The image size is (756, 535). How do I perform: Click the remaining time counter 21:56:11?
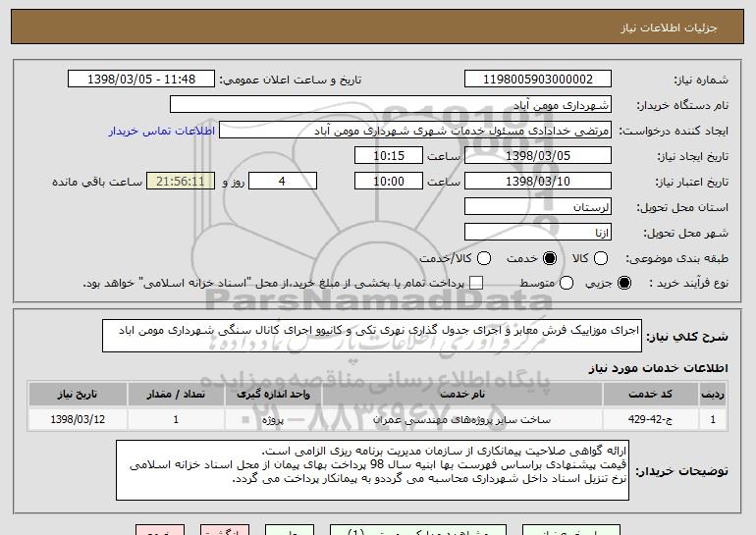(181, 182)
